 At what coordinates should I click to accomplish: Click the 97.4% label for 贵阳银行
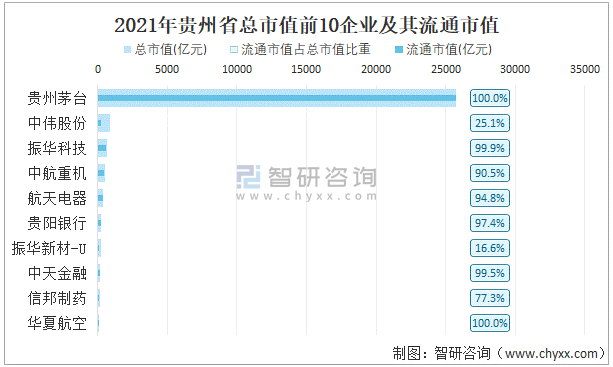click(490, 223)
